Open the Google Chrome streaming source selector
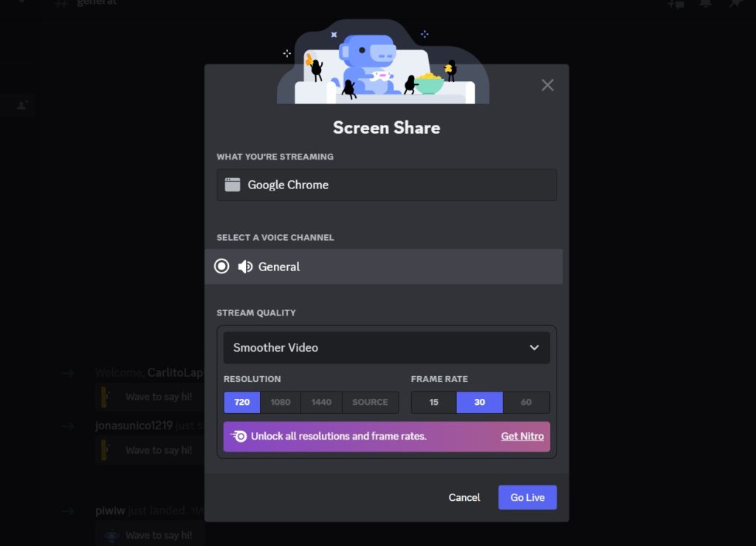The width and height of the screenshot is (756, 546). (386, 185)
